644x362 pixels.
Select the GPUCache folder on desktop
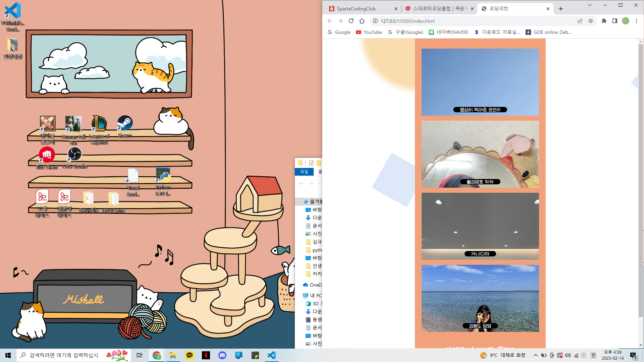114,202
